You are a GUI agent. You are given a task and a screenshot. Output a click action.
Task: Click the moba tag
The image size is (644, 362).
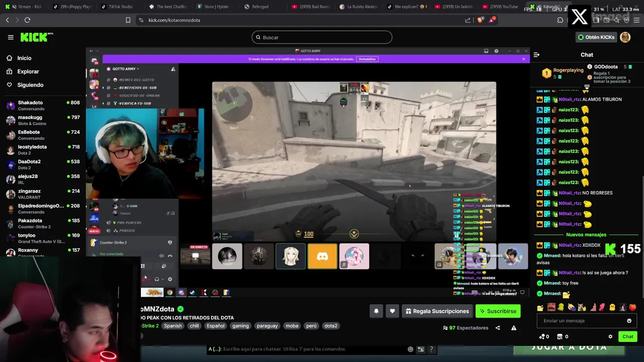[x=292, y=326]
